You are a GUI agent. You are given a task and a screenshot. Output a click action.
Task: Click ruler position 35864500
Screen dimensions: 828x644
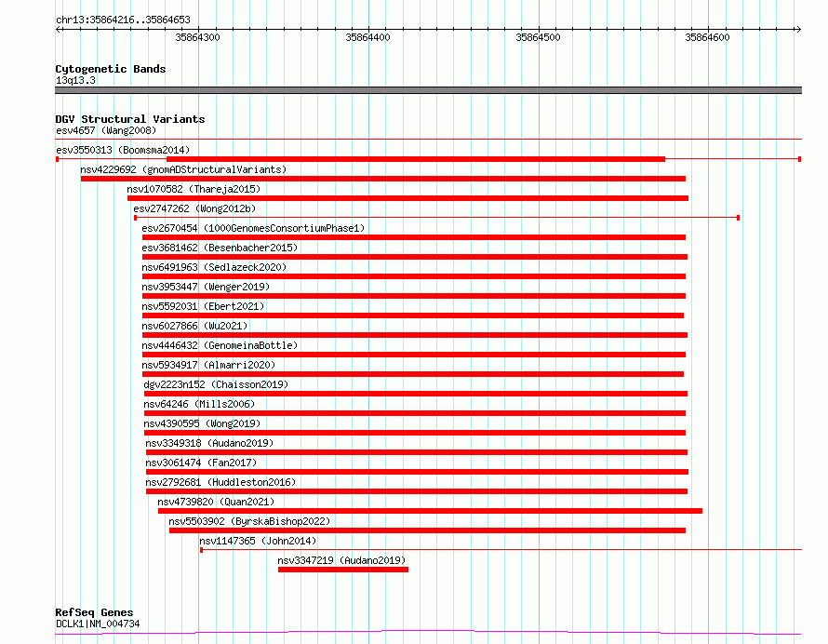(x=538, y=37)
